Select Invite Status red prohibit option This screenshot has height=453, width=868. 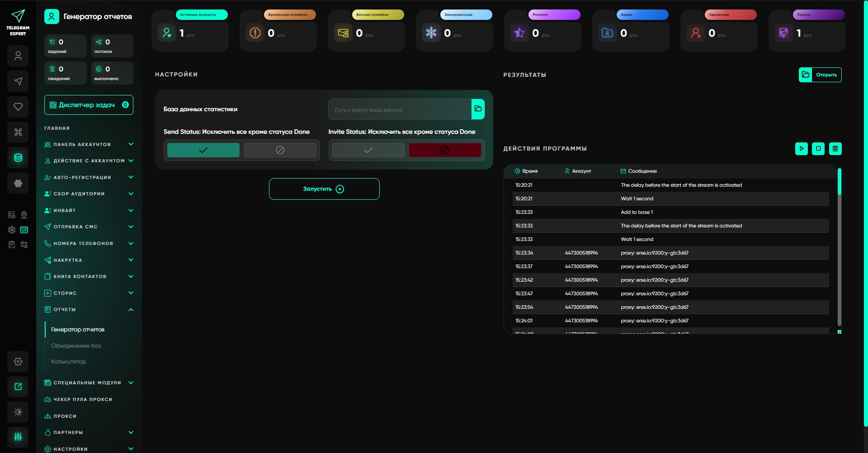coord(445,150)
